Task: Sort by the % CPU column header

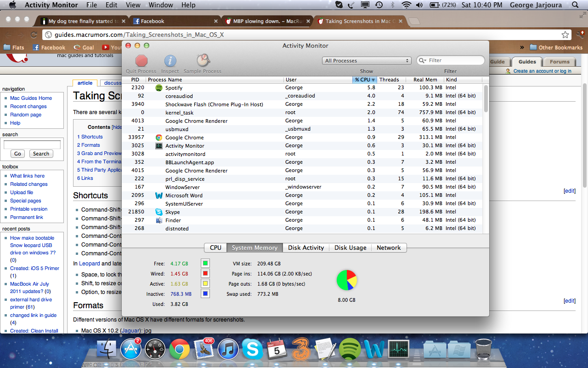Action: [x=365, y=80]
